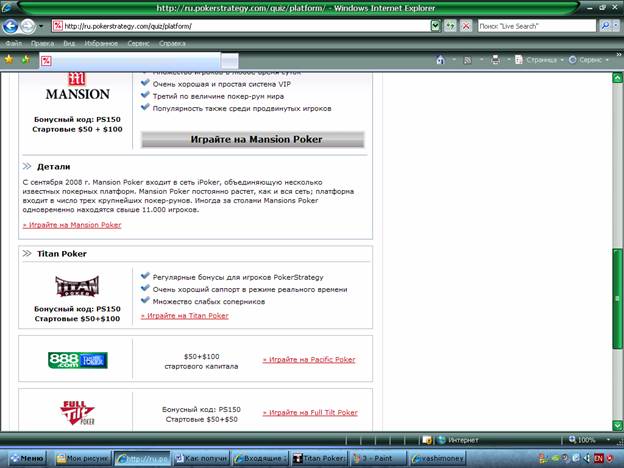Click the status bar popup blocker icon

tap(427, 440)
